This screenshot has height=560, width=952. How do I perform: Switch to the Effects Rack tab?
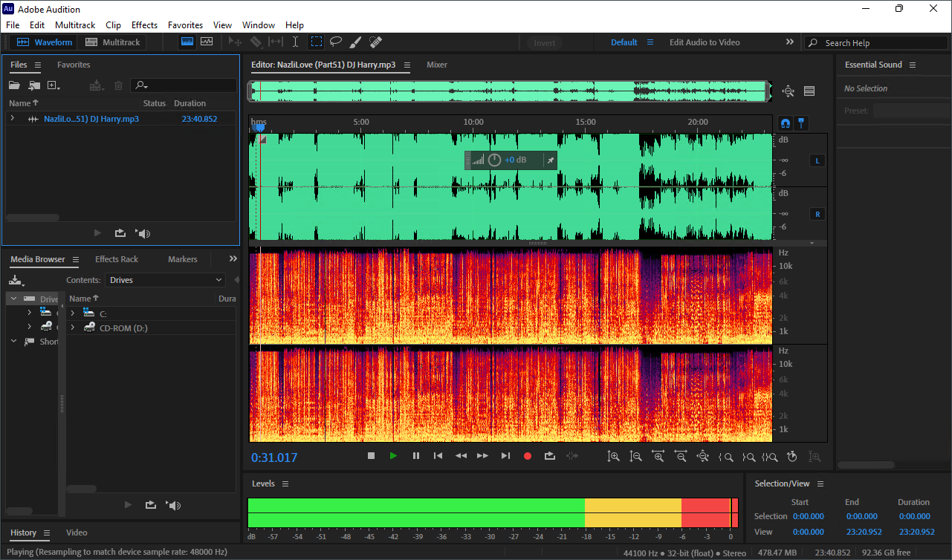[x=117, y=259]
